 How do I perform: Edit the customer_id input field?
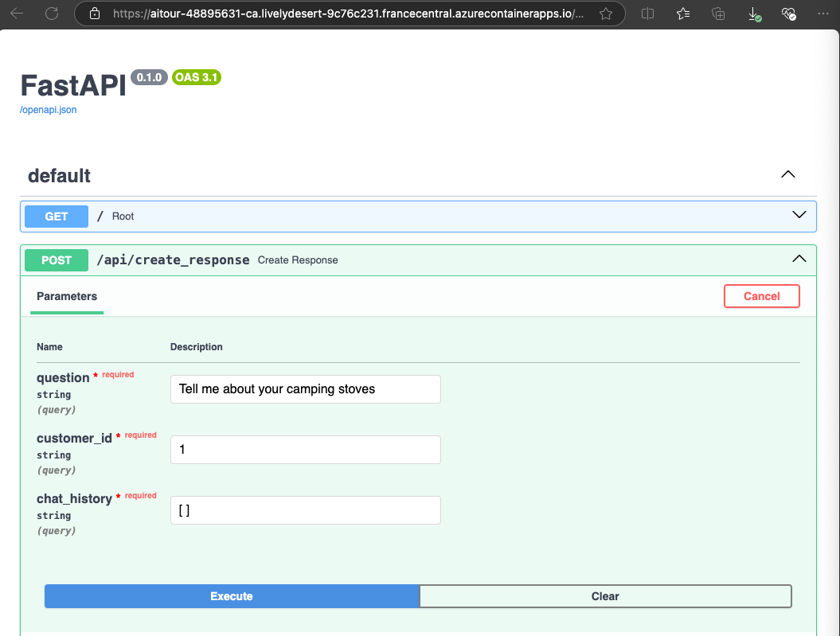click(306, 450)
